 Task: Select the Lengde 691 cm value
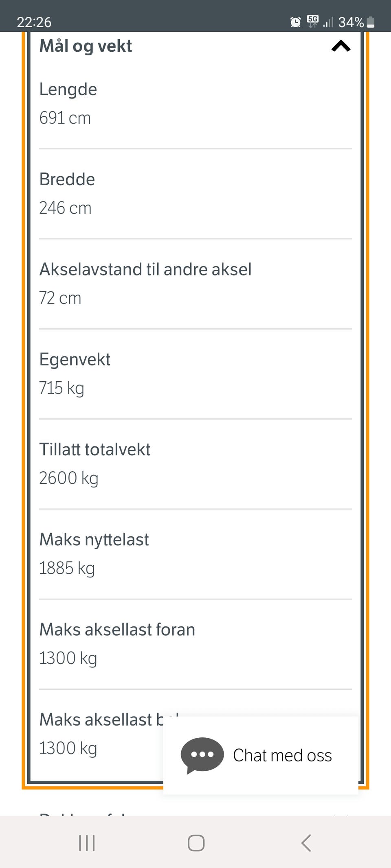coord(65,118)
